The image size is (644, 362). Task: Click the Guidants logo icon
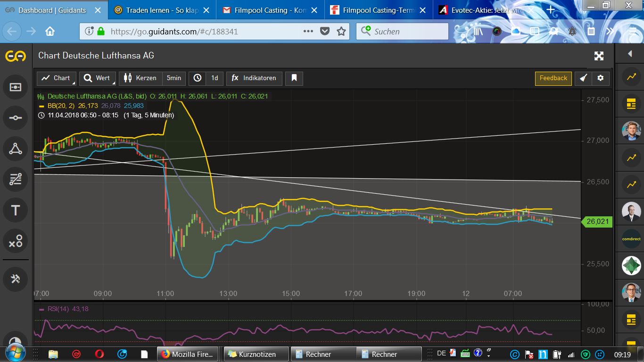pyautogui.click(x=16, y=56)
